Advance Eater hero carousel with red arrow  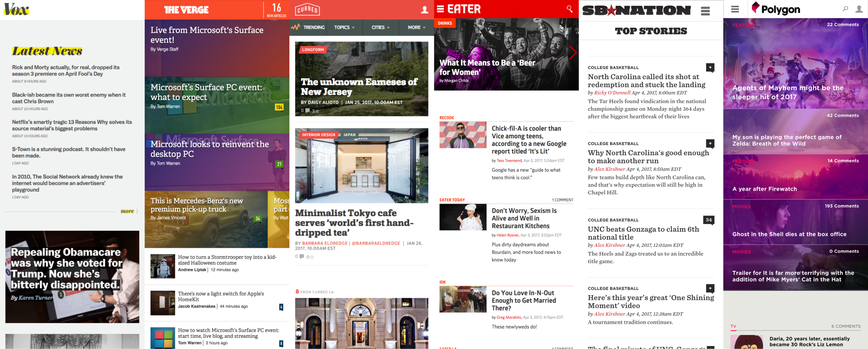click(x=573, y=53)
